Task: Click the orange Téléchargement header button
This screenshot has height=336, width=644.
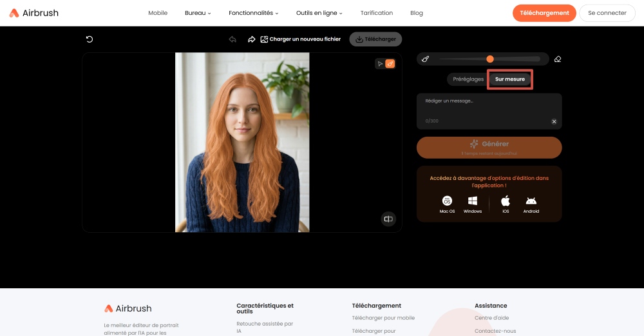Action: pos(544,13)
